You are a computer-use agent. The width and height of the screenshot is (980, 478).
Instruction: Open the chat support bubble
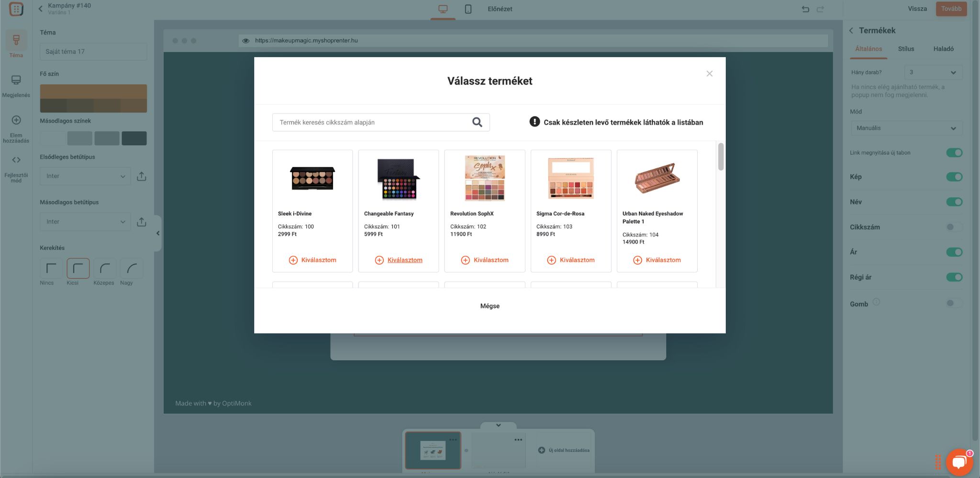point(959,462)
